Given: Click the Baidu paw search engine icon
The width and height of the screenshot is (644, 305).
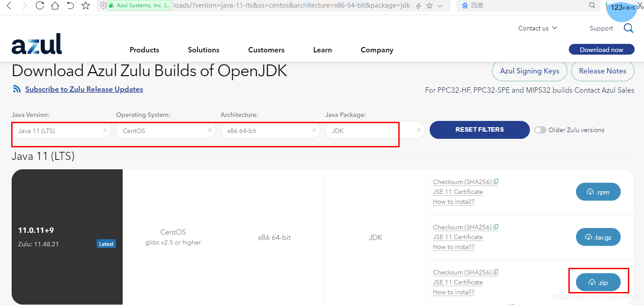Looking at the screenshot, I should [x=465, y=5].
